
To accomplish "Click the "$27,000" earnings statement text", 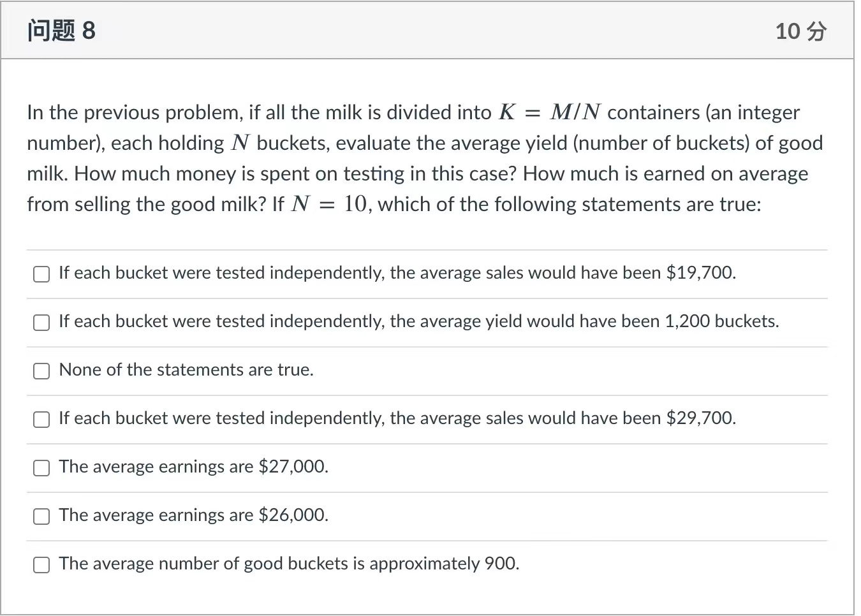I will (193, 467).
